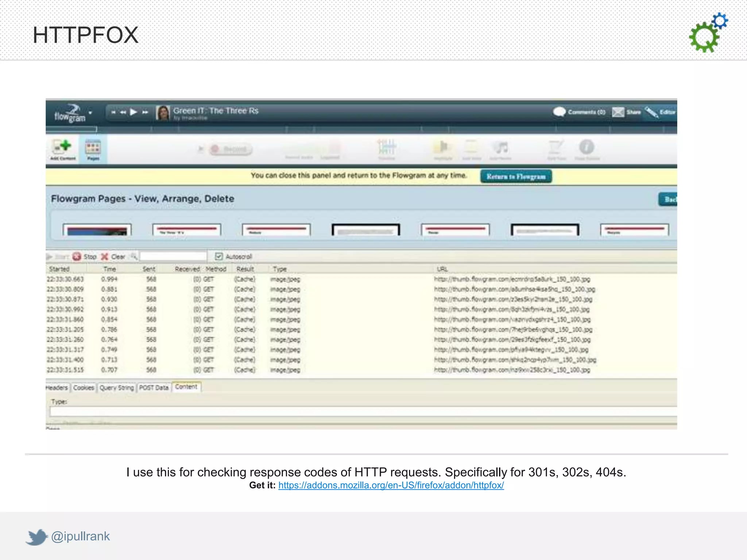Select the request with time 0.749
The width and height of the screenshot is (747, 560).
coord(361,350)
